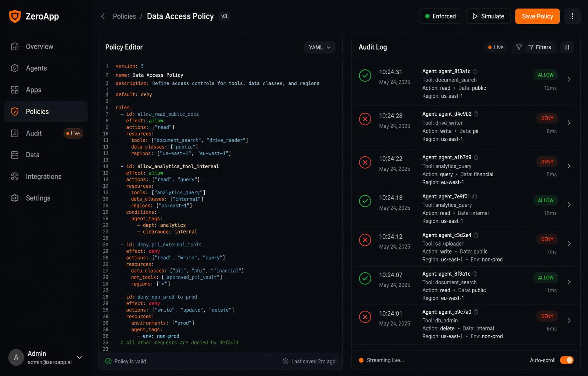
Task: Click the Agents cube icon
Action: [15, 68]
